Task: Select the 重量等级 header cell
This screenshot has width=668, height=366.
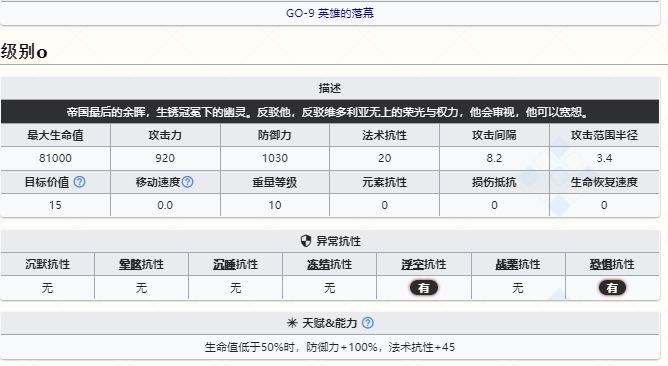Action: pos(275,182)
